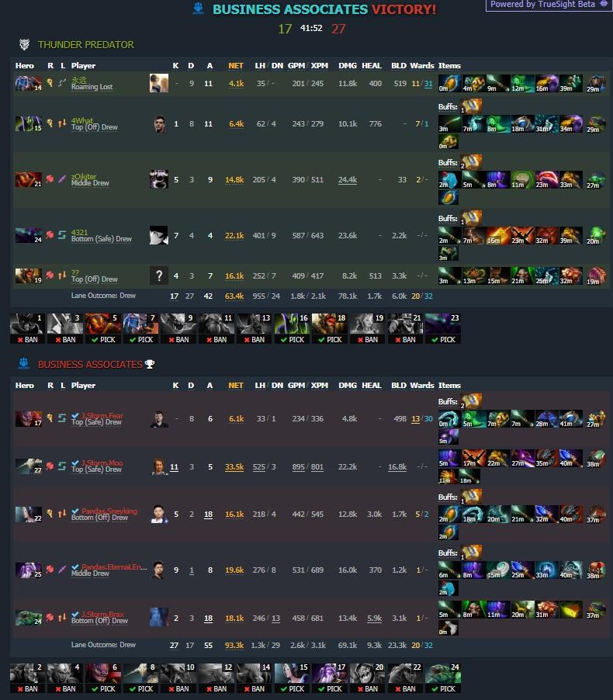Screen dimensions: 613x700
Task: Sort by NET column in Thunder Predator table
Action: click(x=236, y=66)
